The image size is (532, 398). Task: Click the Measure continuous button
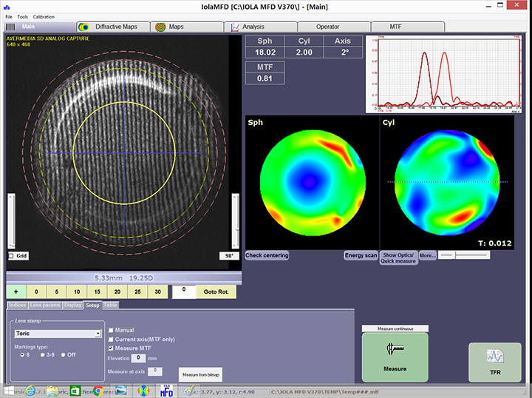click(x=395, y=328)
